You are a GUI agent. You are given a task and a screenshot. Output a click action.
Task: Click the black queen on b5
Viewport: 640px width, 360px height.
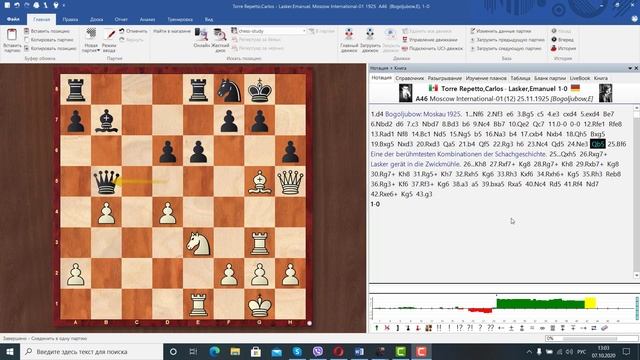click(x=106, y=181)
